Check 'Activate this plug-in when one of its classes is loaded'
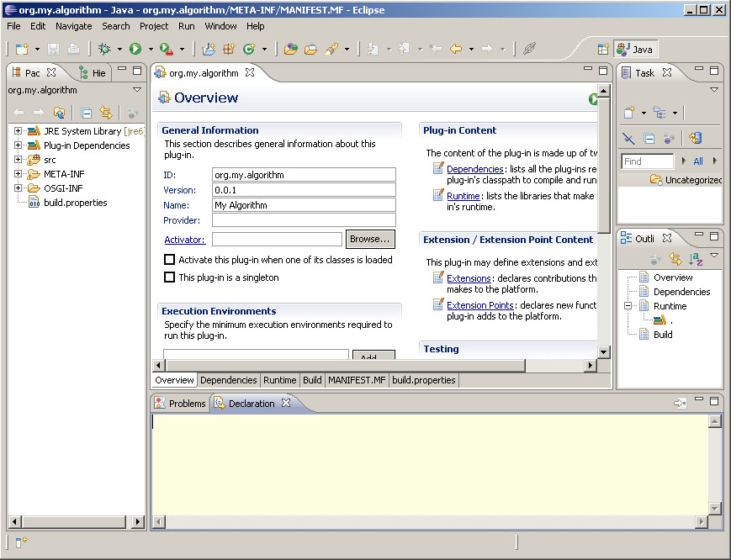 (x=170, y=260)
